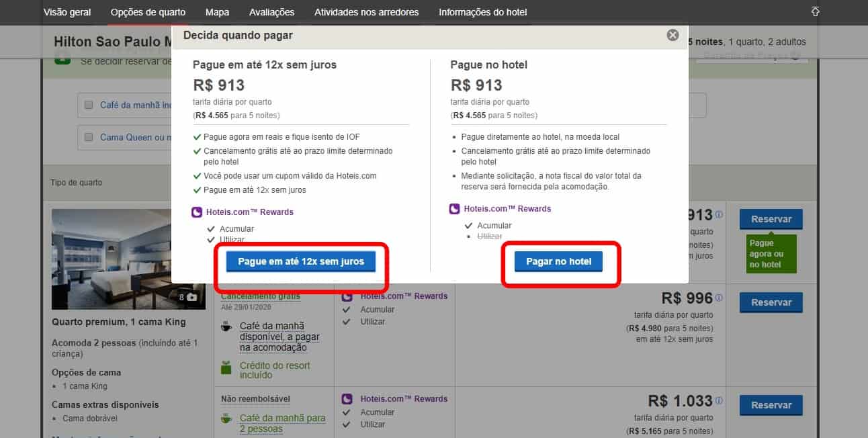This screenshot has width=868, height=438.
Task: Open the Avaliações tab
Action: point(271,12)
